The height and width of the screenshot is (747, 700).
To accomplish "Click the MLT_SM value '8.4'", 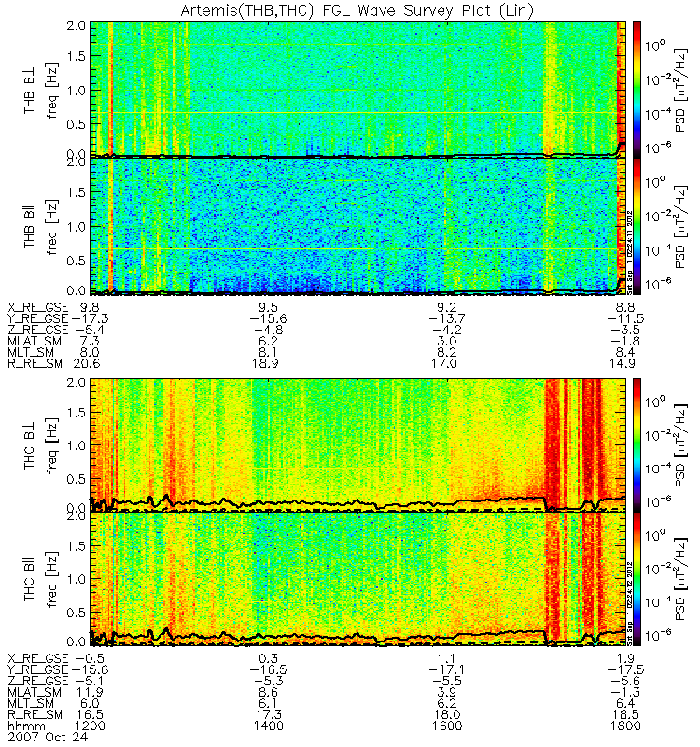I will click(625, 353).
